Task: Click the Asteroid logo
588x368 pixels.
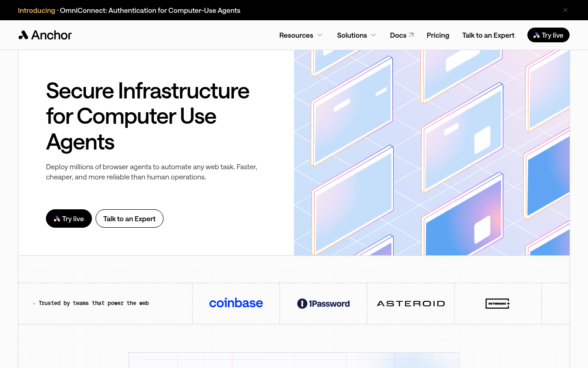Action: [x=411, y=304]
